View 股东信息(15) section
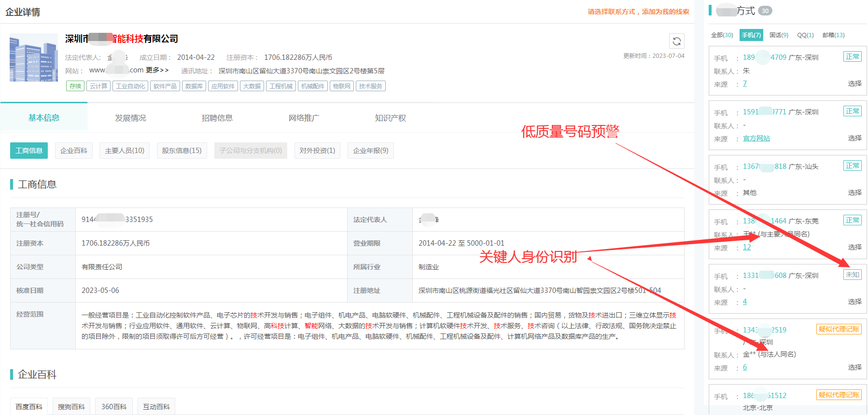The width and height of the screenshot is (868, 415). 182,151
